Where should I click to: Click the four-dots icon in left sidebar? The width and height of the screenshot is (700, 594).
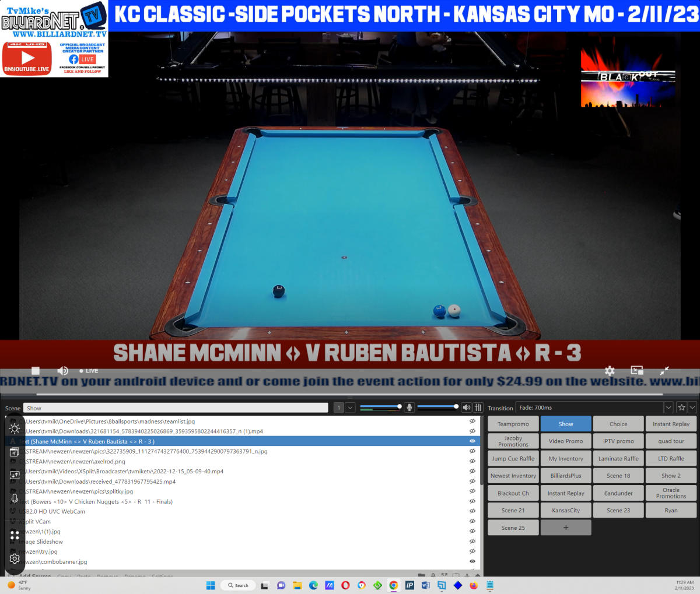tap(15, 535)
